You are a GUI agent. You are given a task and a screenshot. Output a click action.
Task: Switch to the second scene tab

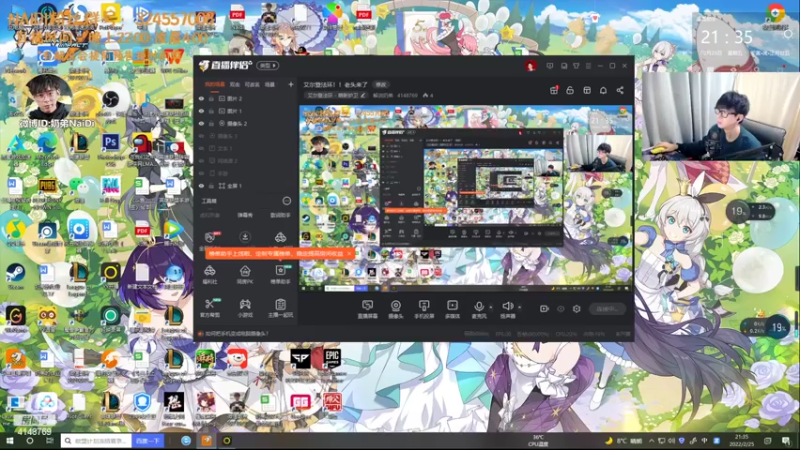pos(235,84)
